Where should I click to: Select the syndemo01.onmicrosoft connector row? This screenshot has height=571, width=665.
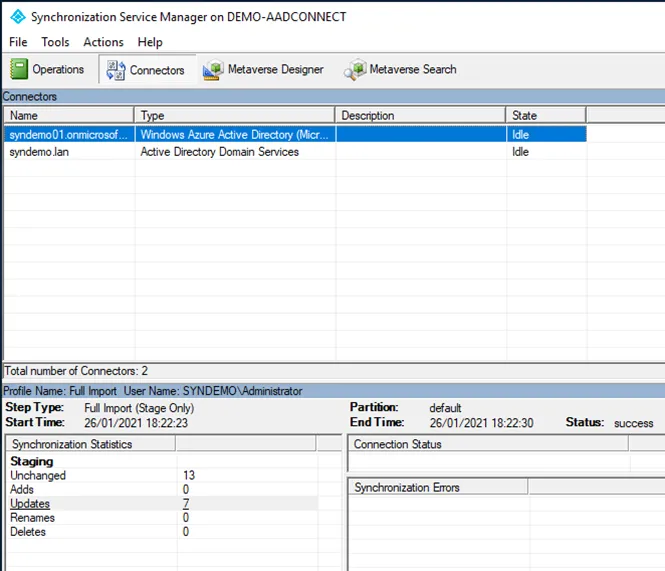[68, 134]
